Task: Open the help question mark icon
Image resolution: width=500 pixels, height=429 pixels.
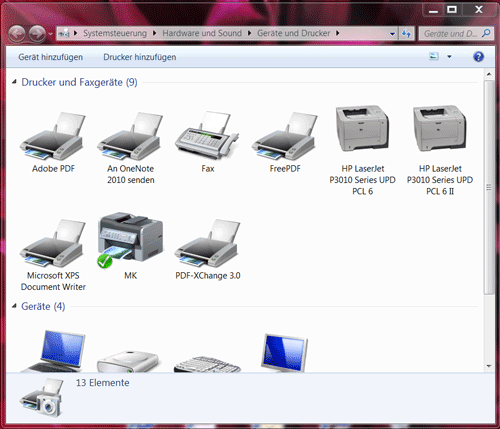Action: (x=478, y=57)
